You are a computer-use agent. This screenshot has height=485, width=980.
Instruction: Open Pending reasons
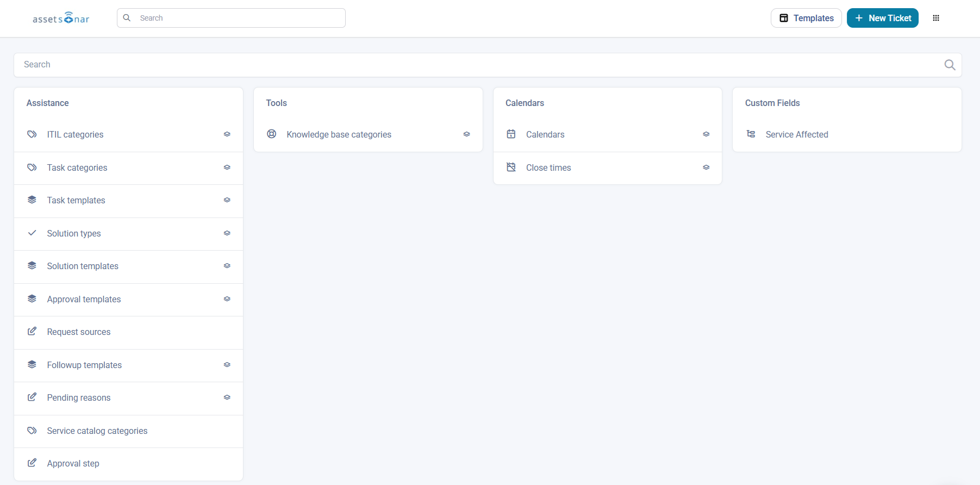point(79,398)
